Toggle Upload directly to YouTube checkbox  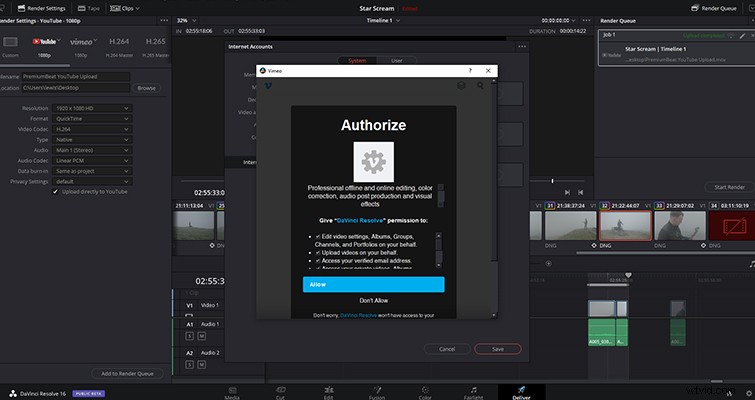(x=55, y=192)
